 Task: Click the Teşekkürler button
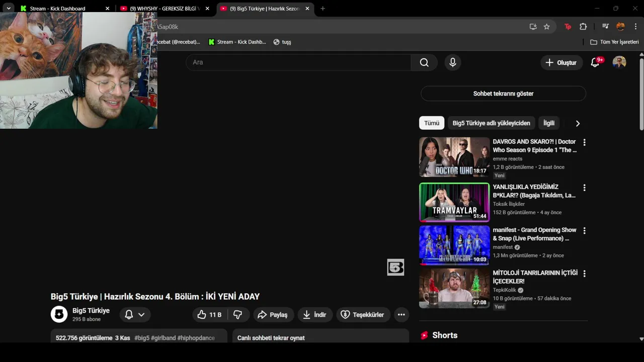[x=363, y=315]
